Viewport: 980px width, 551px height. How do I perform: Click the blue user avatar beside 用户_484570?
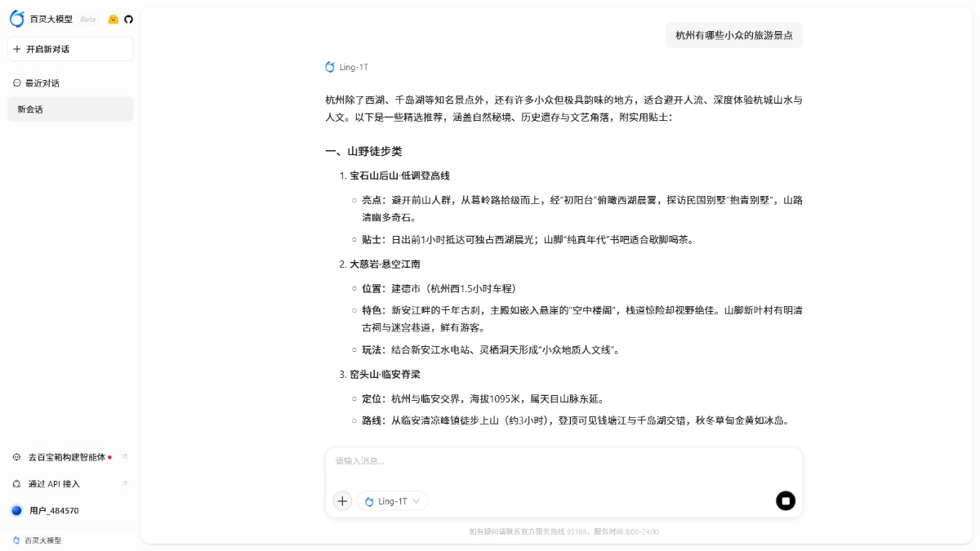17,510
